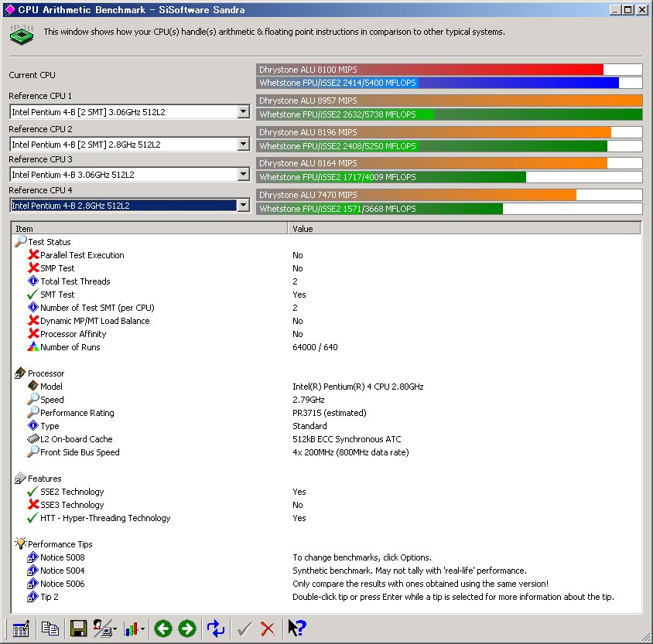
Task: Click the window resize grip corner
Action: click(646, 637)
